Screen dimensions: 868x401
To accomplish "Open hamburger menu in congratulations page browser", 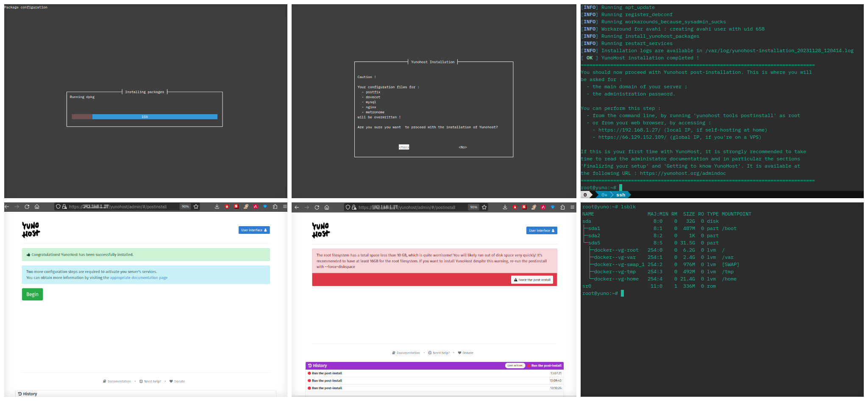I will pos(285,207).
